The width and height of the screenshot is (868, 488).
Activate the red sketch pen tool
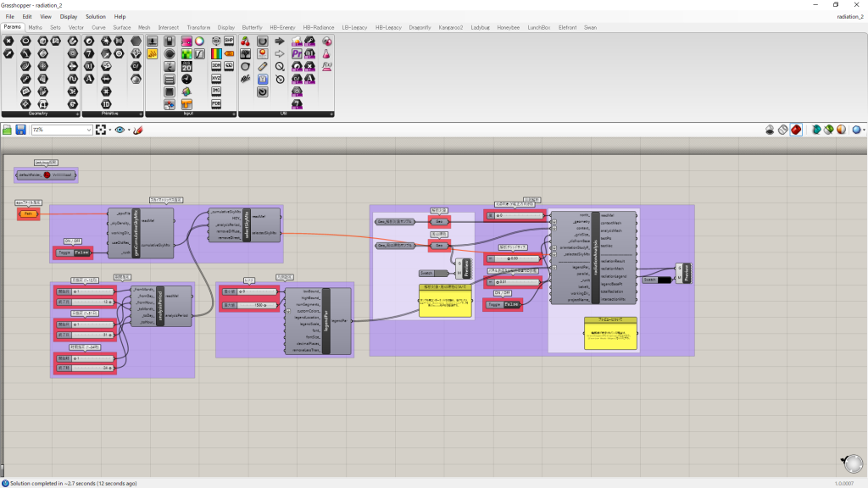tap(138, 130)
